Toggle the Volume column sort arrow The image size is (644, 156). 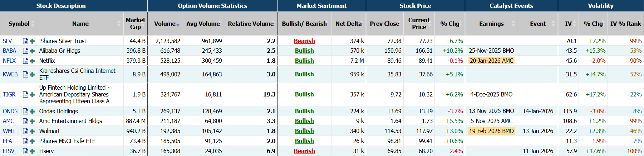(x=178, y=24)
